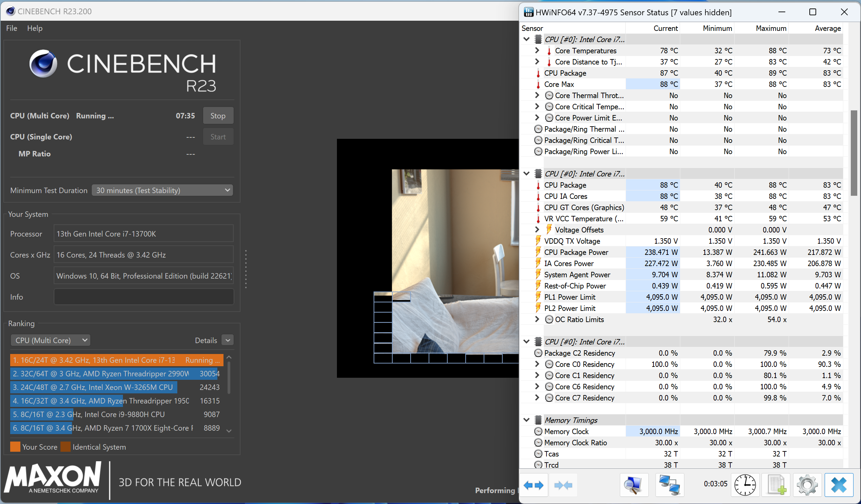The image size is (861, 504).
Task: Expand the Voltage Offsets row
Action: [x=537, y=230]
